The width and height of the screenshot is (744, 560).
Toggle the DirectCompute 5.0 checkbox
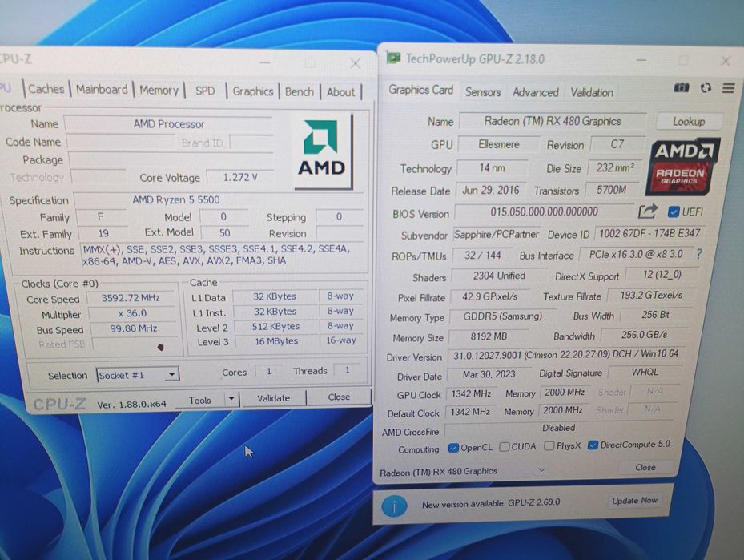tap(592, 445)
